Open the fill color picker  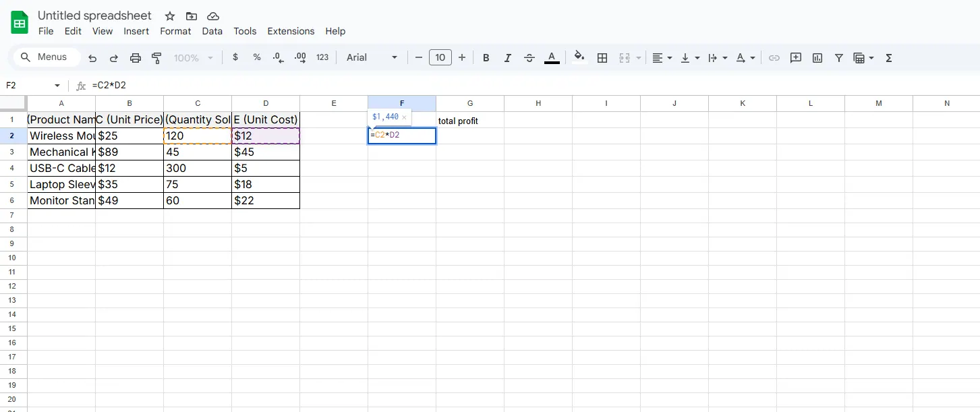pos(578,58)
